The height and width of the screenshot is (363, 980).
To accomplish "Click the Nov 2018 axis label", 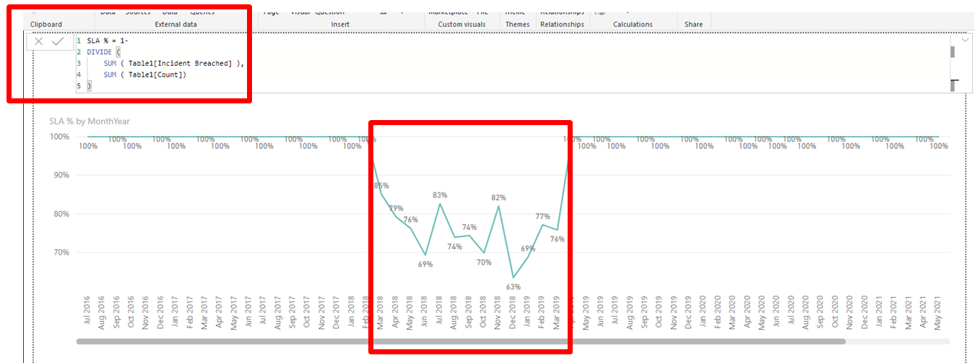I will [x=498, y=313].
